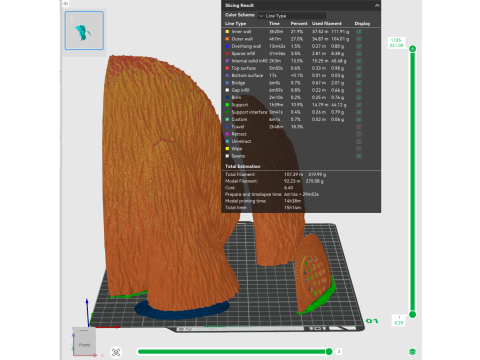Toggle the eye icon above the plate thumbnail
480x360 pixels.
[x=66, y=3]
